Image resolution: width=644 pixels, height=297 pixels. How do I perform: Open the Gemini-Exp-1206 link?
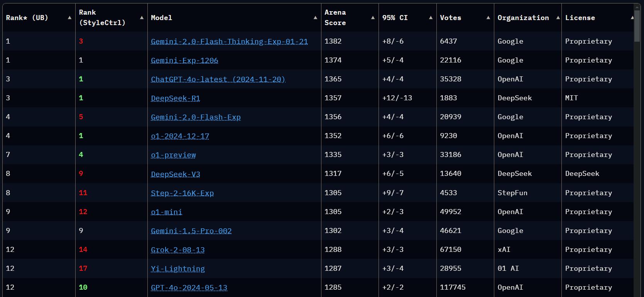click(184, 61)
